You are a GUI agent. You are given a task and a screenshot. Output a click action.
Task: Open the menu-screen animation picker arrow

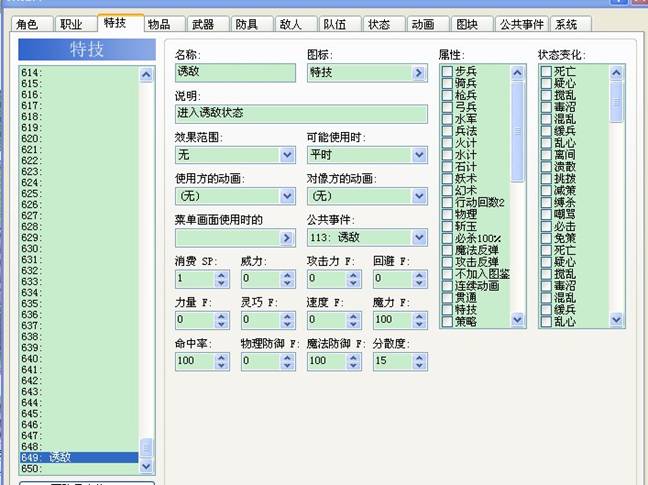coord(287,238)
